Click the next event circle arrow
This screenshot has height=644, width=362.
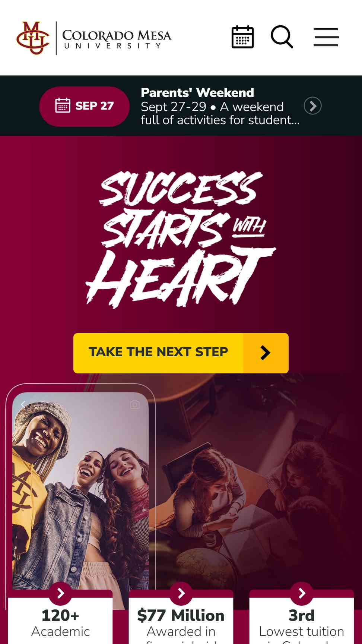pyautogui.click(x=312, y=106)
